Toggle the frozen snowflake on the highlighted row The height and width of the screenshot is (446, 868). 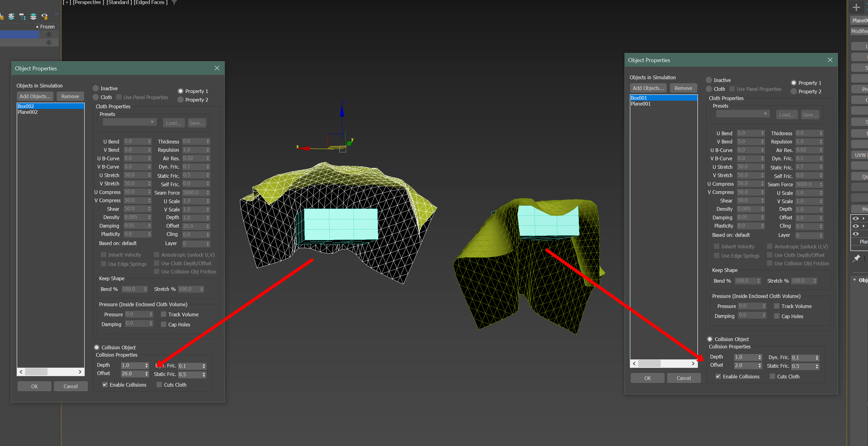click(x=49, y=35)
